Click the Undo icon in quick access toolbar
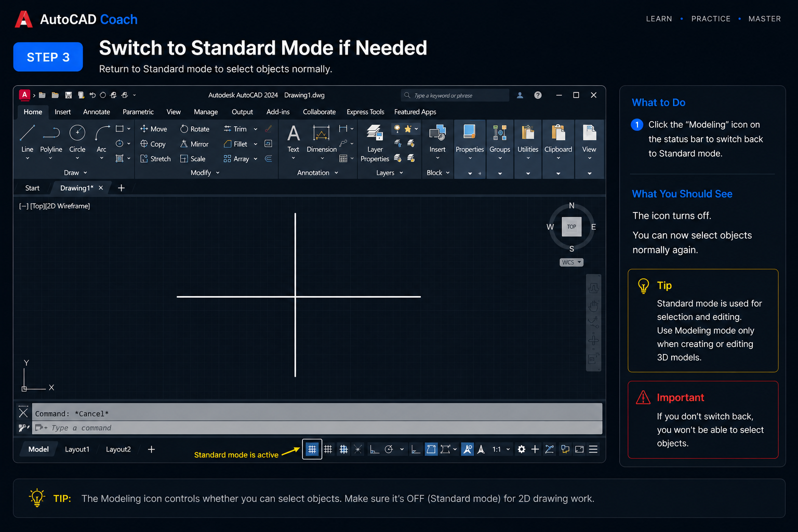The image size is (798, 532). 92,95
